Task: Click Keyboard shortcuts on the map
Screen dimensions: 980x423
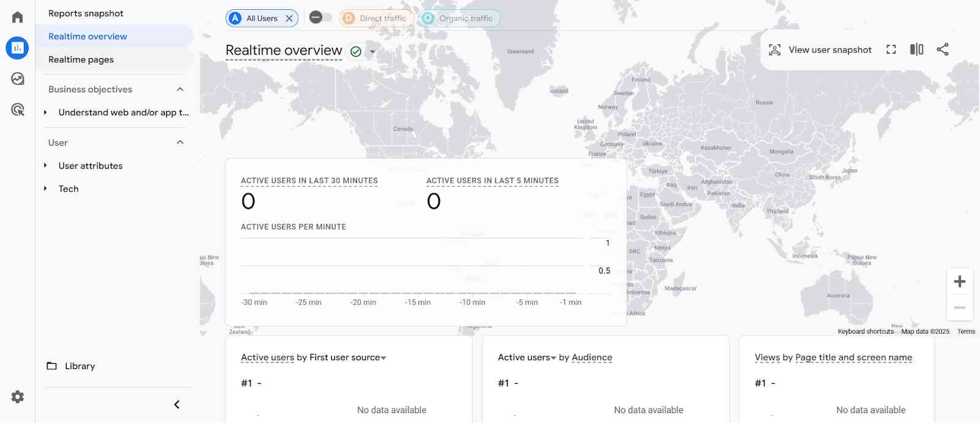Action: [x=865, y=332]
